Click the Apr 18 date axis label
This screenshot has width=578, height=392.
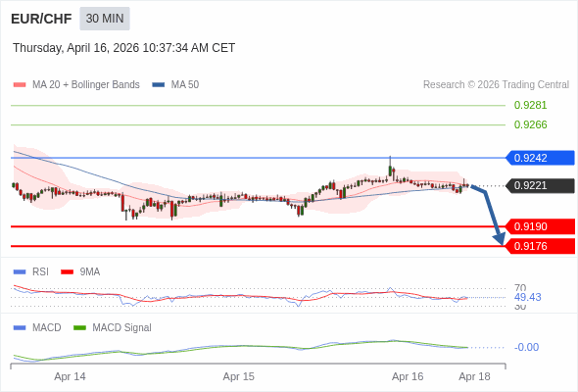click(474, 376)
